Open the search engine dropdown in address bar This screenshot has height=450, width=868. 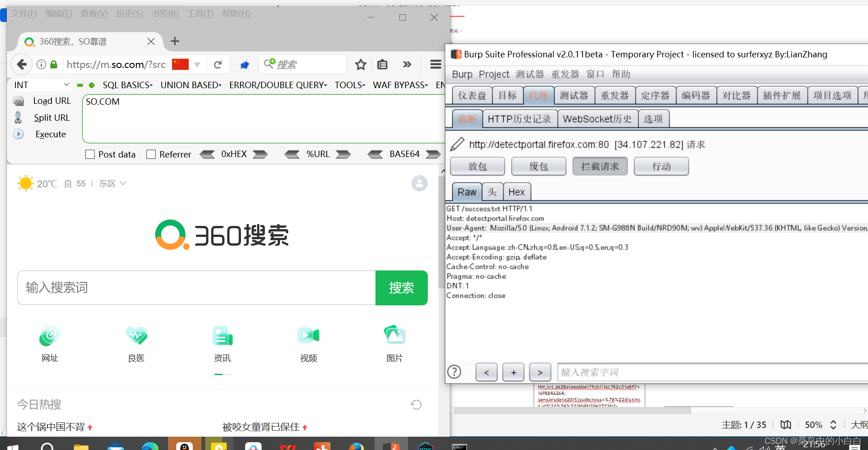coord(197,64)
